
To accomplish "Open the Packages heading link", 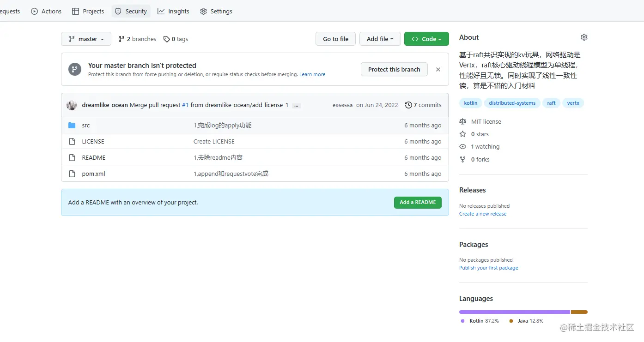I will tap(474, 245).
